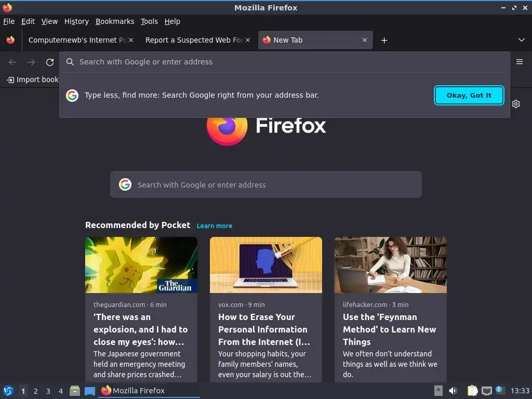Open the Vox laptop eraser article thumbnail
This screenshot has width=532, height=399.
click(265, 264)
